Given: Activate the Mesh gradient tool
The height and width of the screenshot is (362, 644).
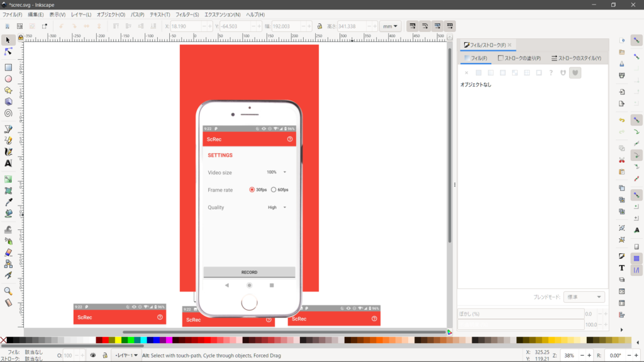Looking at the screenshot, I should (8, 191).
